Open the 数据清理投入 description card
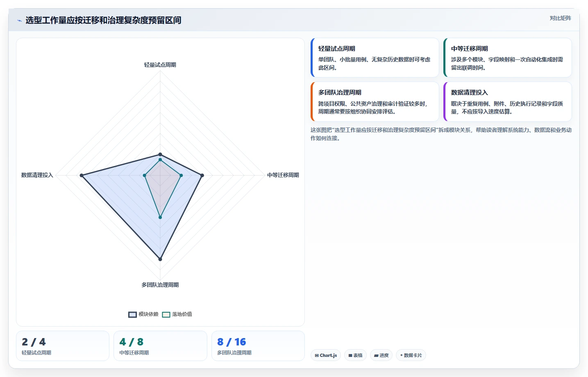 [507, 102]
